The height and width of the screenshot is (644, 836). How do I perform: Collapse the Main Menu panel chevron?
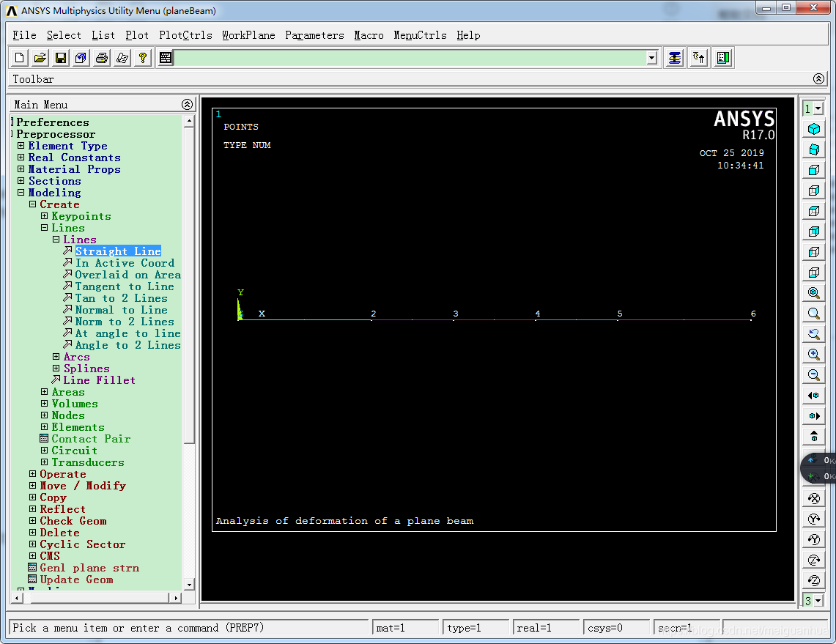[x=187, y=105]
